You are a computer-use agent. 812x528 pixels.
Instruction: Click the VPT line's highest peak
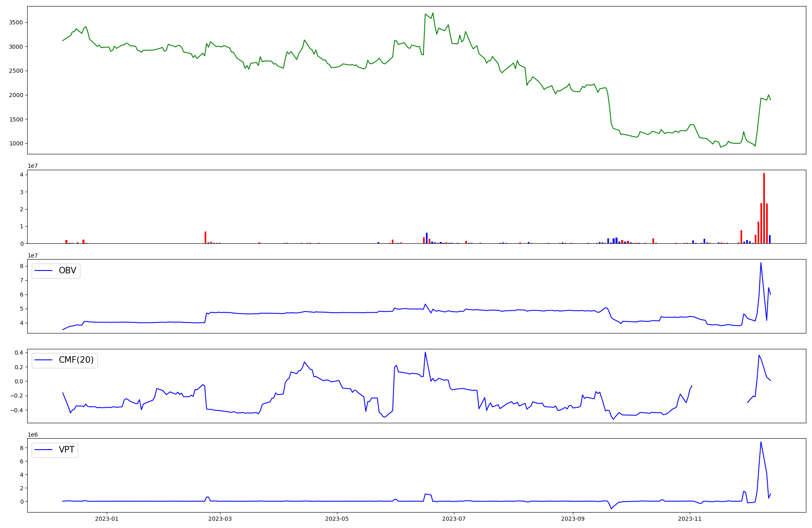click(x=760, y=442)
